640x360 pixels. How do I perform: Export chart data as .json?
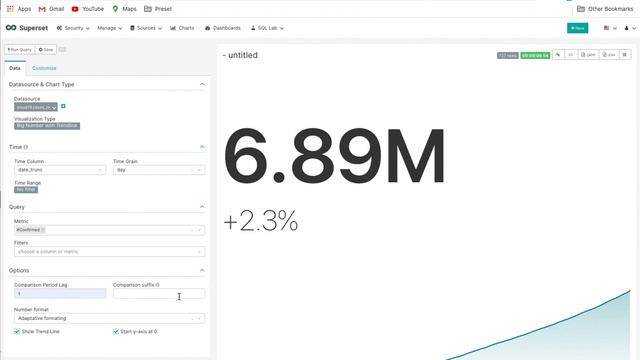588,55
